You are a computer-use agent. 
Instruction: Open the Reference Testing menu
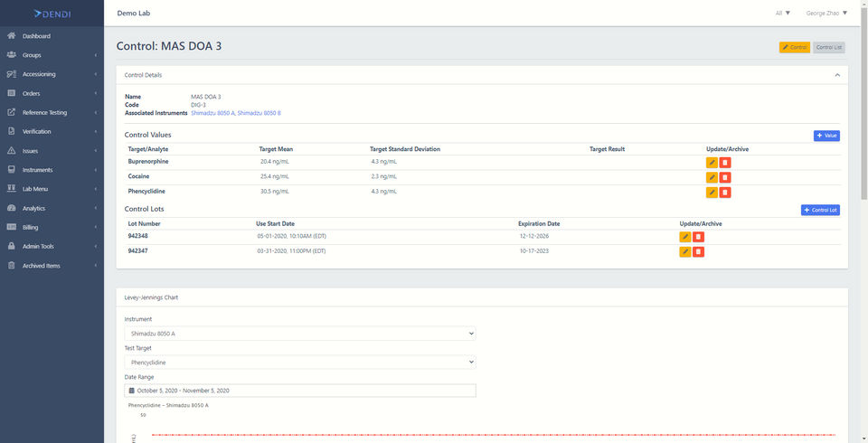click(x=45, y=112)
